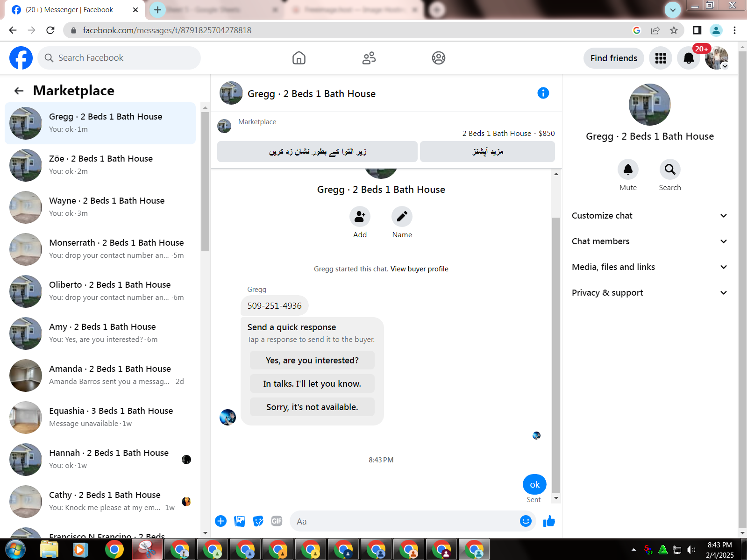
Task: Open conversation information blue icon
Action: click(543, 93)
